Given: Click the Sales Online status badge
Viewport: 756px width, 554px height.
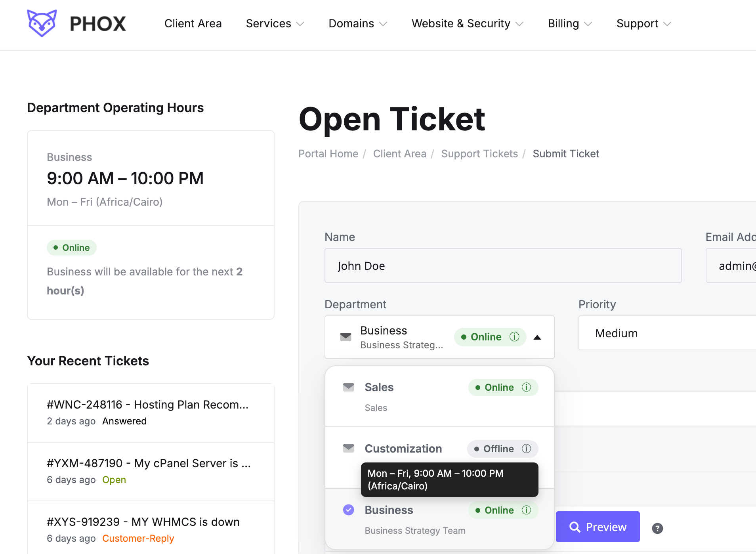Looking at the screenshot, I should (x=503, y=387).
